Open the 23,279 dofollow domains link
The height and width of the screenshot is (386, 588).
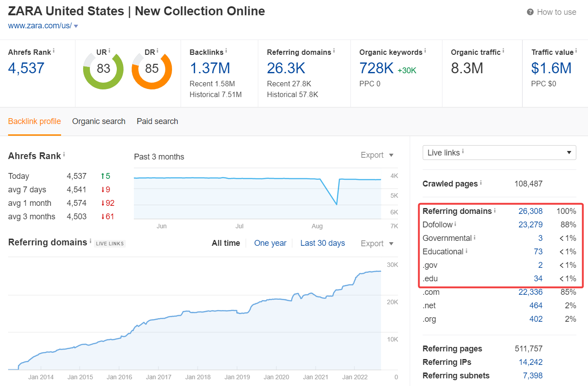pyautogui.click(x=531, y=225)
